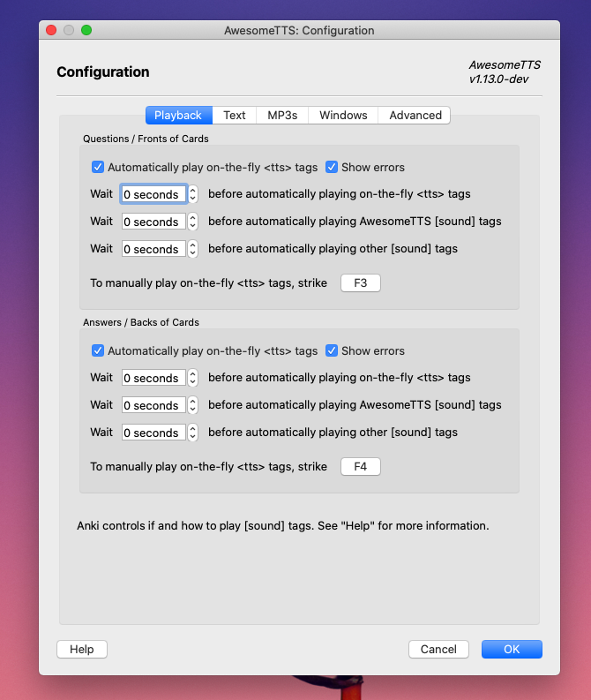
Task: Open the Advanced tab
Action: point(415,115)
